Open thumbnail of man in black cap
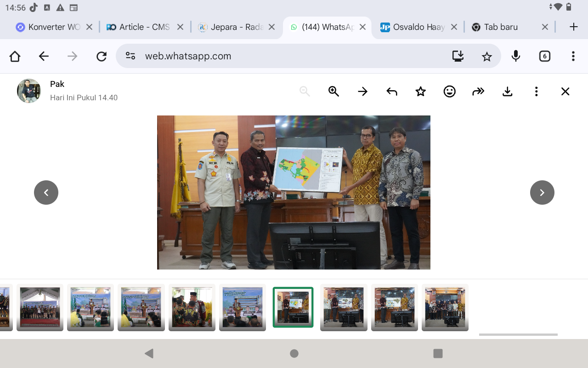Screen dimensions: 588x368 pyautogui.click(x=192, y=307)
